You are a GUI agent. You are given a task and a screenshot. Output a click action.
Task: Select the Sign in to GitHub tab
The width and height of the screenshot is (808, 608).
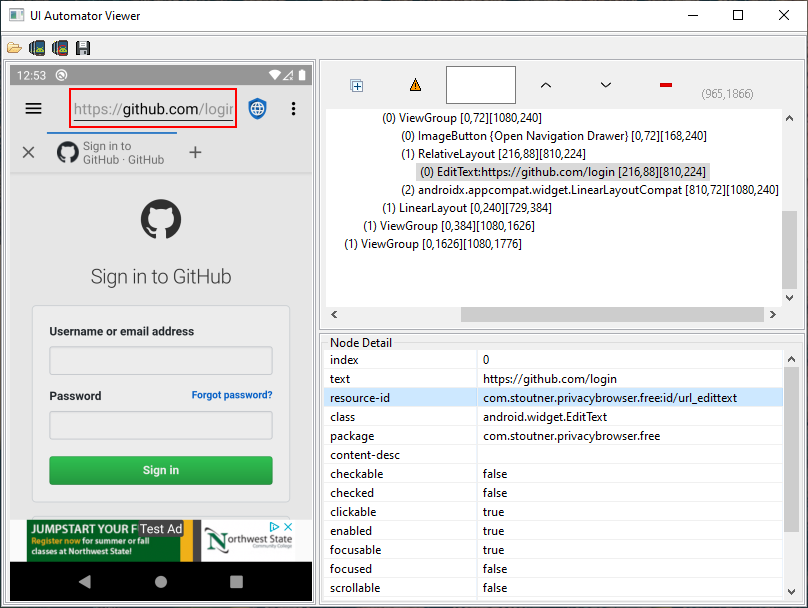coord(111,153)
